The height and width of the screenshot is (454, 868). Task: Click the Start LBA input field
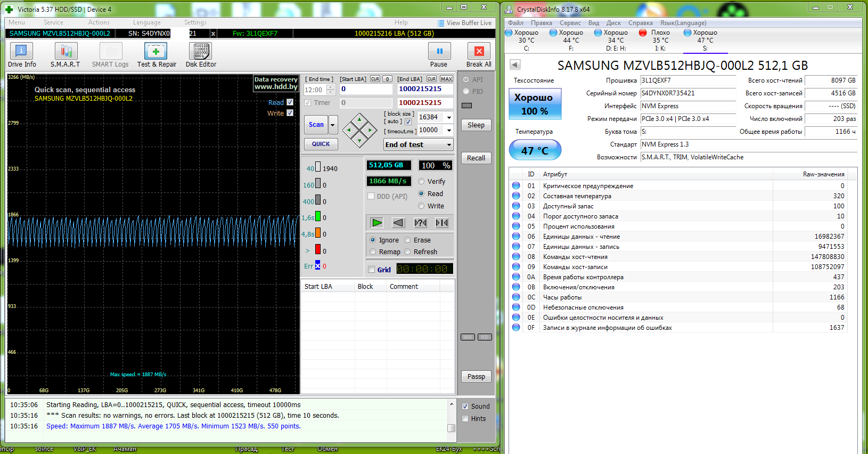366,89
